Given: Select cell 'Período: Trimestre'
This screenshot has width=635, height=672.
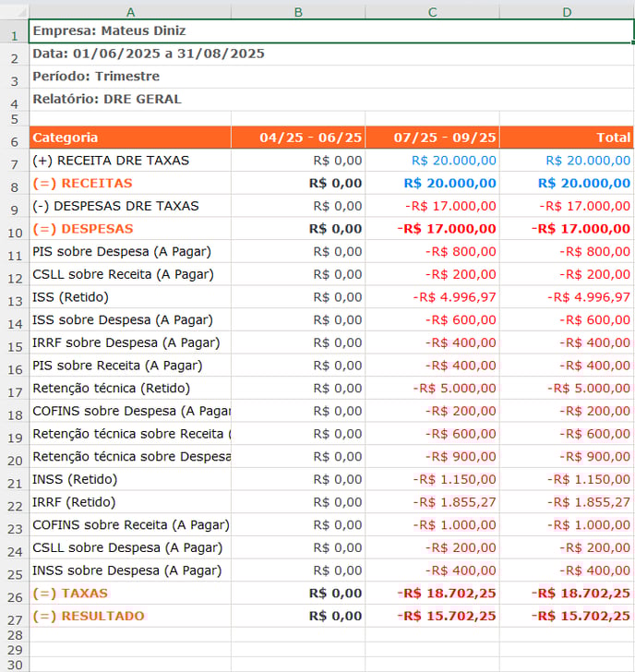Looking at the screenshot, I should pos(331,77).
